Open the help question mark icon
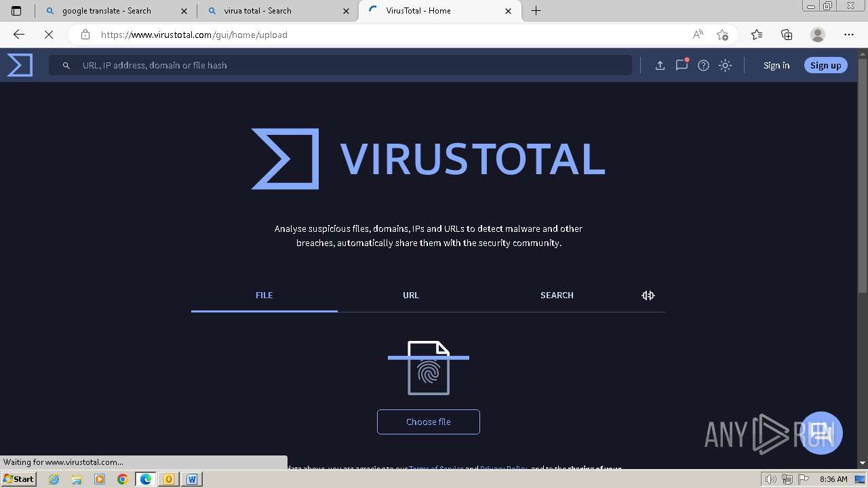 point(703,65)
